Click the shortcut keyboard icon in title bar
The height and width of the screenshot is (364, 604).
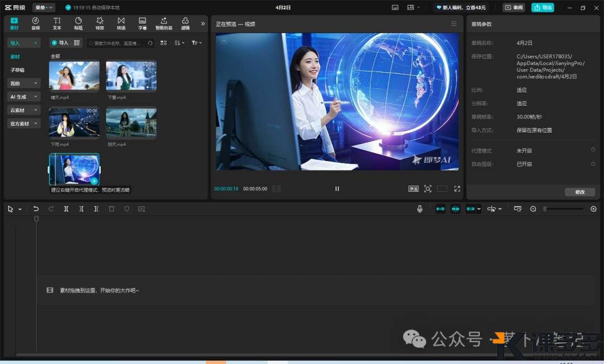[x=395, y=7]
